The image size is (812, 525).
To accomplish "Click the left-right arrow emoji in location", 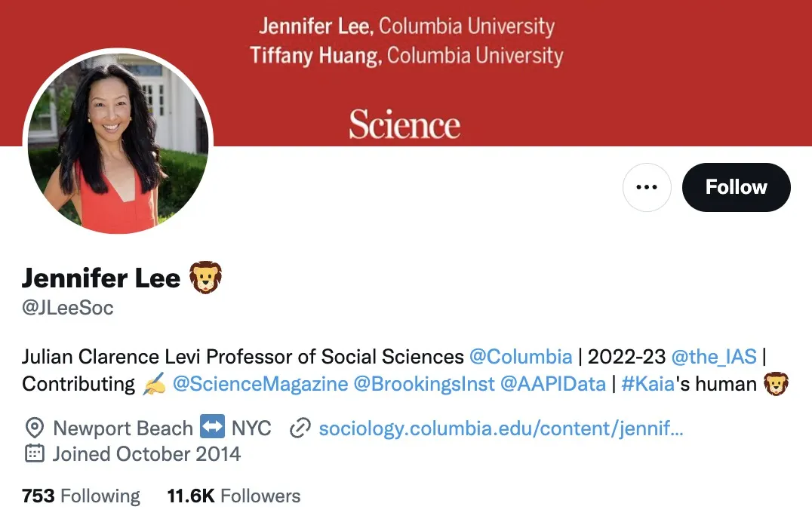I will pos(212,428).
